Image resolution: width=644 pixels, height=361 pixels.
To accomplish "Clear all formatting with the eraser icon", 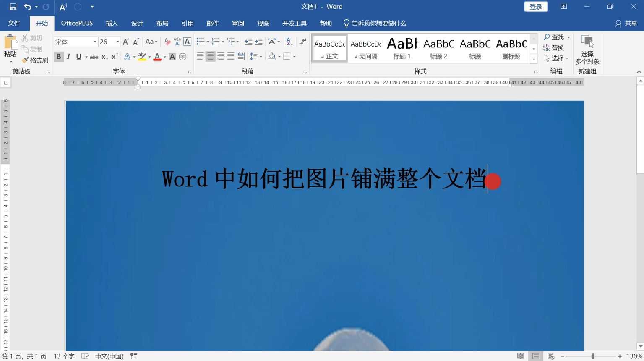I will pyautogui.click(x=167, y=42).
